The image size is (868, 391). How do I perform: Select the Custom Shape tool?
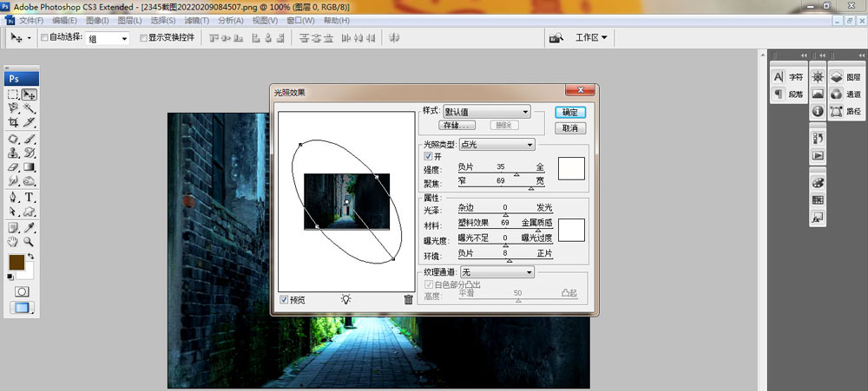30,212
